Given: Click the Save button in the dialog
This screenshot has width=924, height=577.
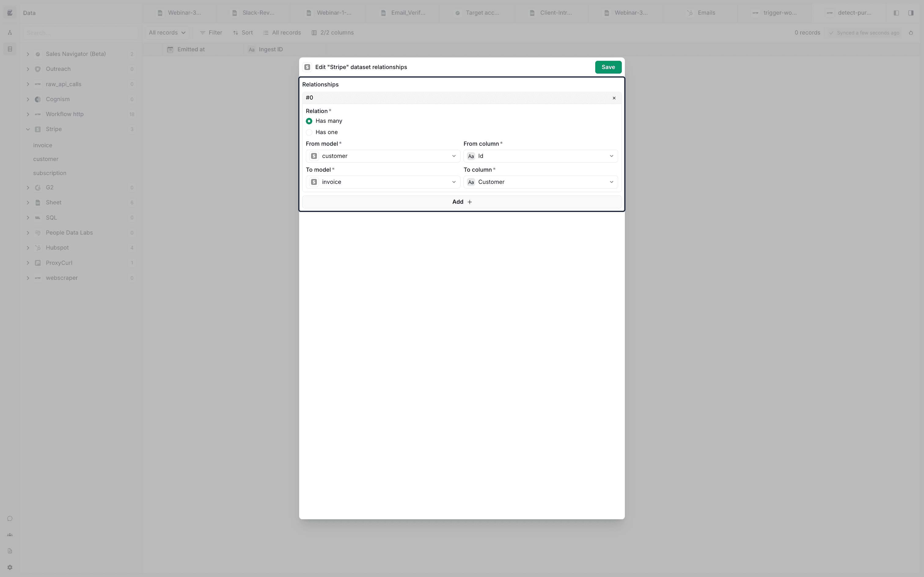Looking at the screenshot, I should pos(608,67).
